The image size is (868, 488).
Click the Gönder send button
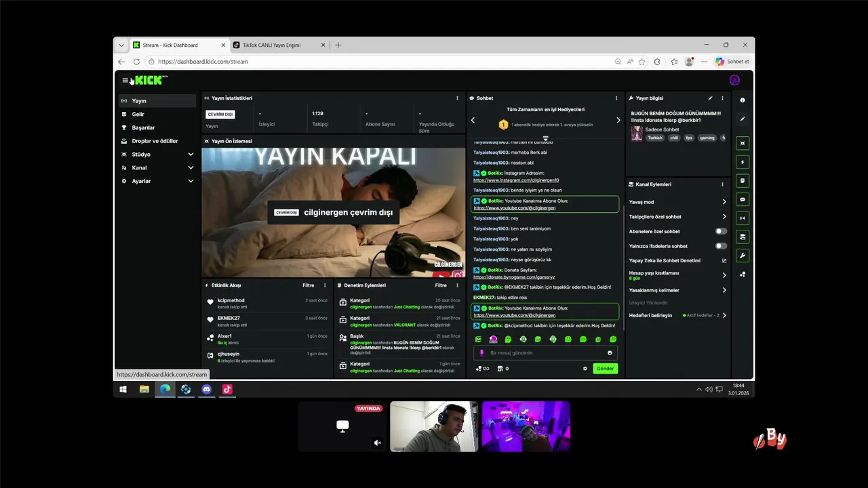click(605, 369)
